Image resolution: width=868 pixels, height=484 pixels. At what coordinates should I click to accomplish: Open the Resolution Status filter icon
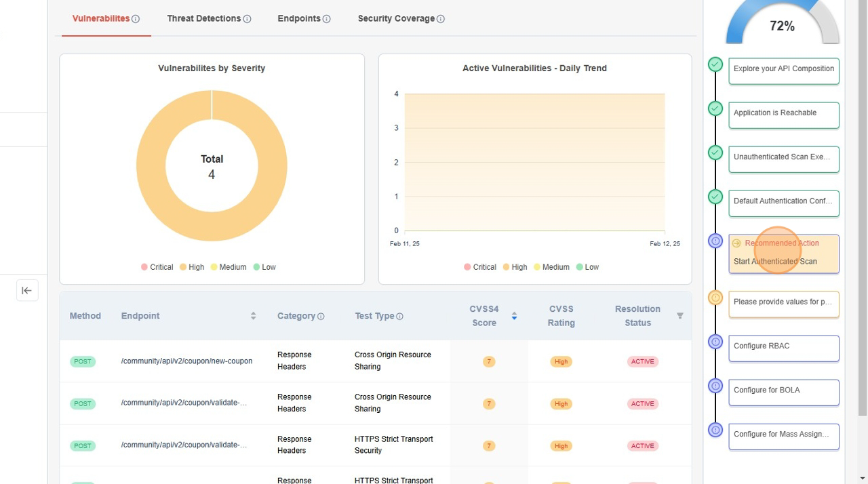point(679,316)
